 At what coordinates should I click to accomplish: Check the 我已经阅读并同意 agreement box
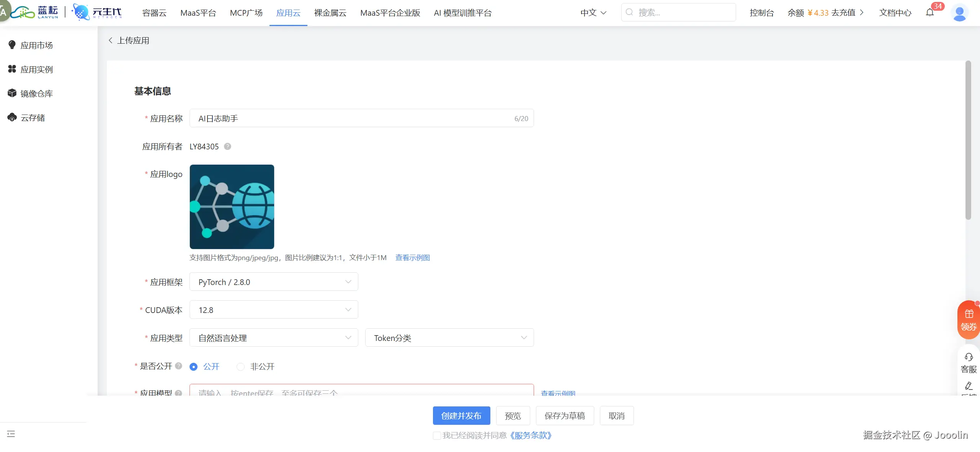click(x=436, y=436)
